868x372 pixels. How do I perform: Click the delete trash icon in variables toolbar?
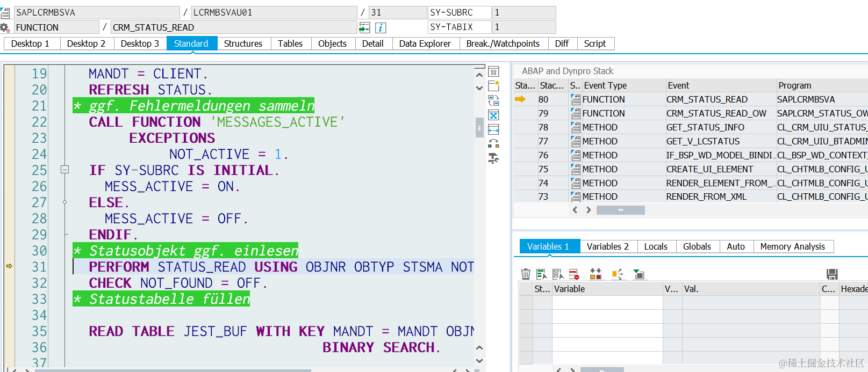pos(526,274)
